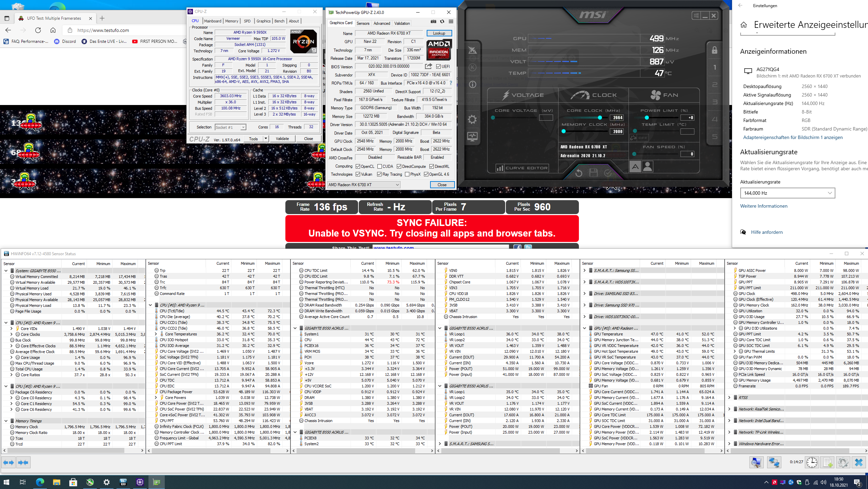
Task: Switch to the Mainboard tab in CPU-Z
Action: pos(212,21)
